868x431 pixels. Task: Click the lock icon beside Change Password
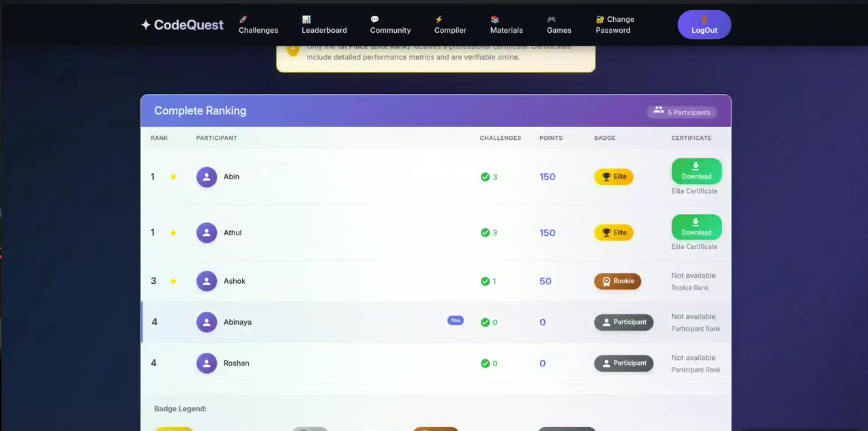(x=600, y=19)
